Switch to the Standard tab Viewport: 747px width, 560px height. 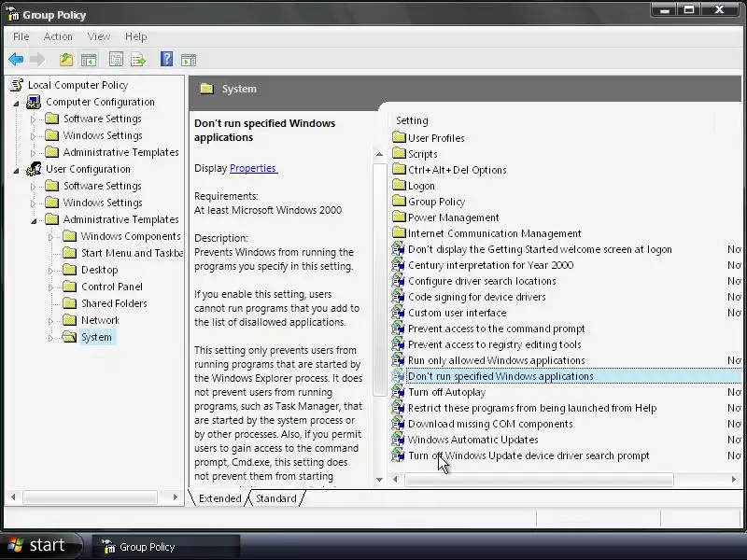276,498
